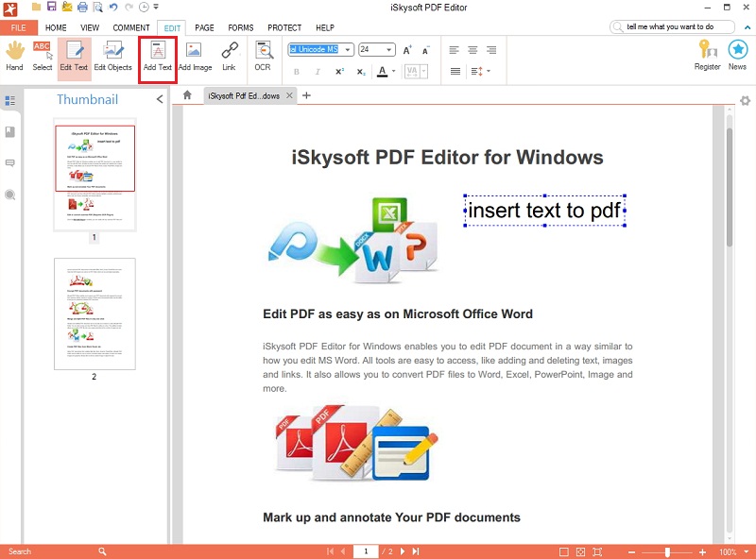
Task: Jump to the last page
Action: [x=416, y=551]
